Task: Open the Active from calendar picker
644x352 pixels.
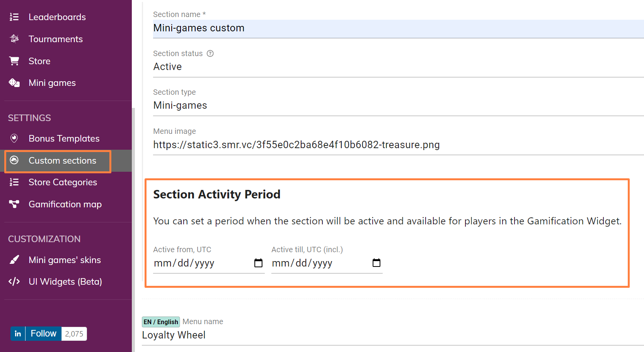Action: point(258,263)
